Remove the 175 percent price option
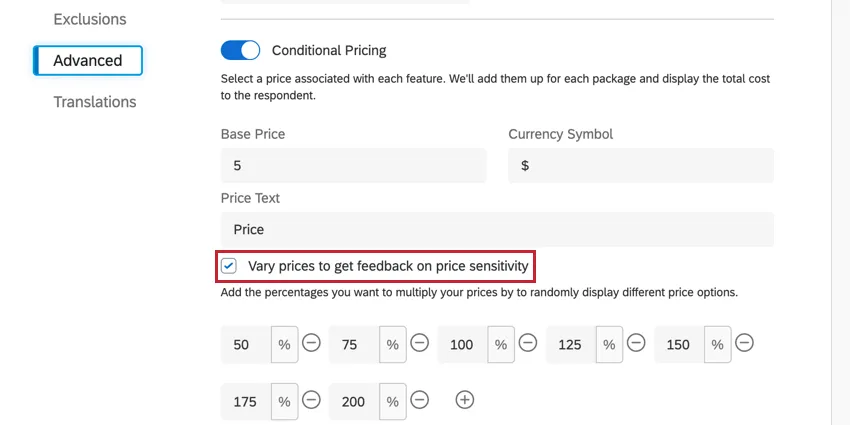The height and width of the screenshot is (425, 850). (311, 401)
